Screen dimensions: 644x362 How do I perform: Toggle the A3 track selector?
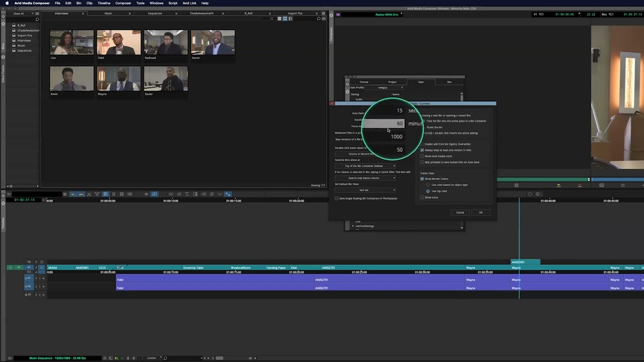pos(29,295)
